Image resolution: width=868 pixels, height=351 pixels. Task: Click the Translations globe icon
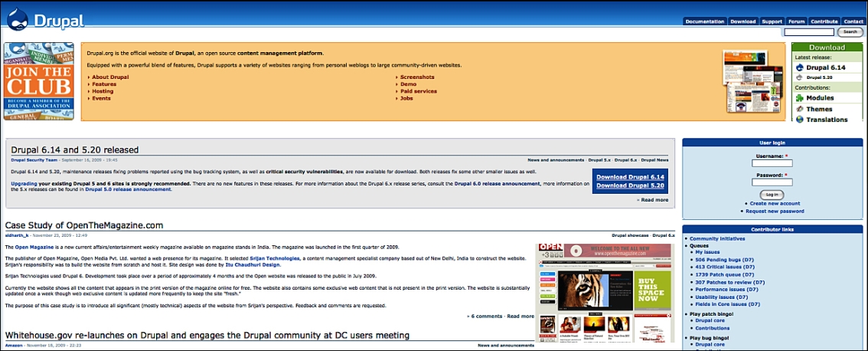click(x=799, y=120)
